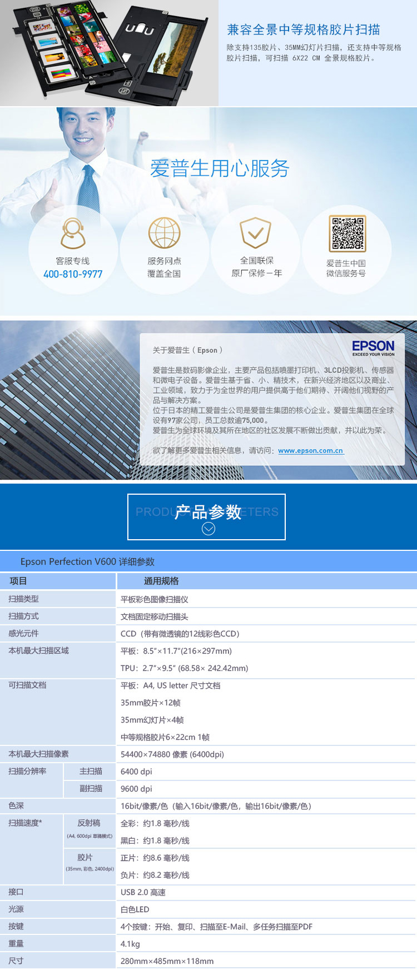Screen dimensions: 417x980
Task: Open the www.epson.com.cn link
Action: click(x=310, y=451)
